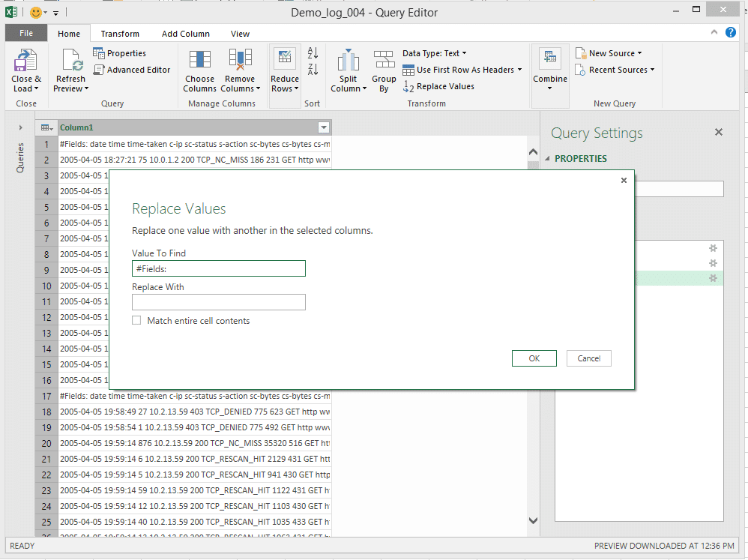The height and width of the screenshot is (560, 748).
Task: Select row 2 with TCP_NC_MISS 186
Action: [195, 160]
